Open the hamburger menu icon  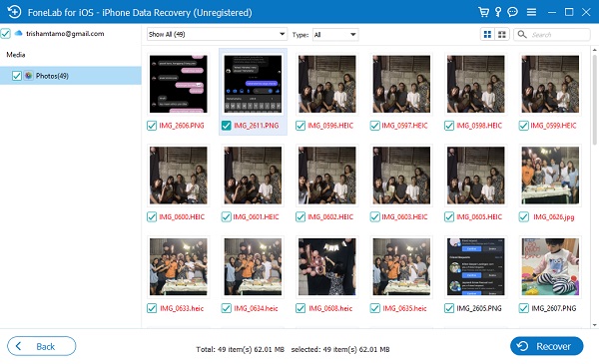tap(531, 12)
